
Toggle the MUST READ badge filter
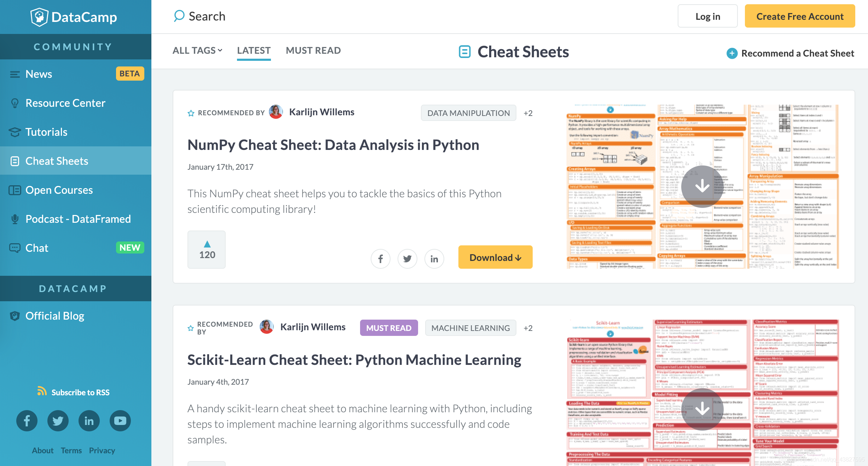[x=313, y=51]
